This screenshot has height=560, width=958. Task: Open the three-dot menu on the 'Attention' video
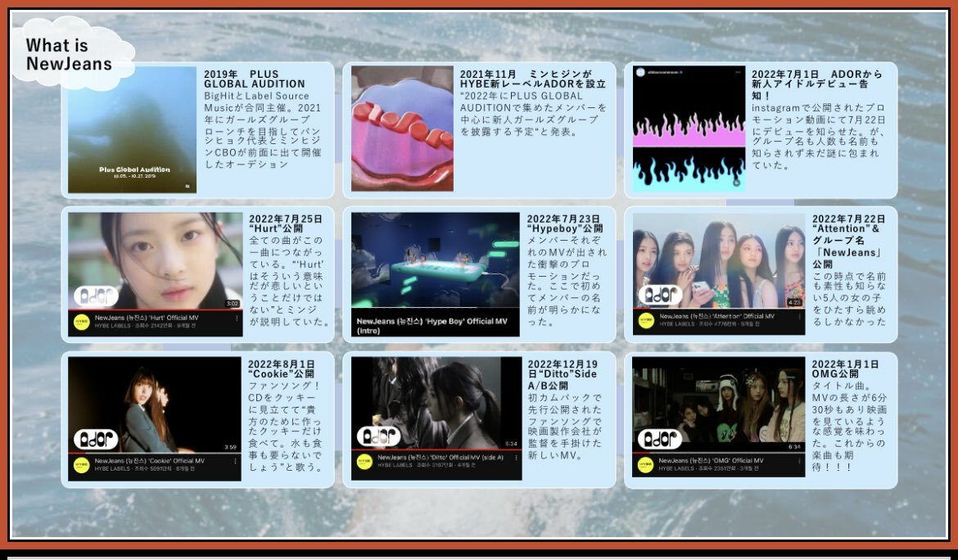click(799, 316)
